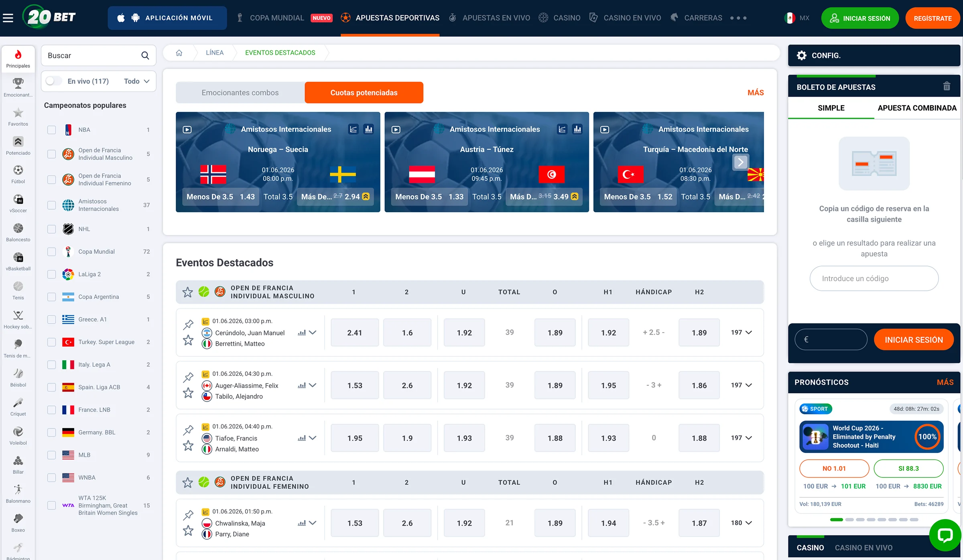Image resolution: width=963 pixels, height=560 pixels.
Task: Expand 197 markets for Cerúndolo match
Action: click(741, 333)
